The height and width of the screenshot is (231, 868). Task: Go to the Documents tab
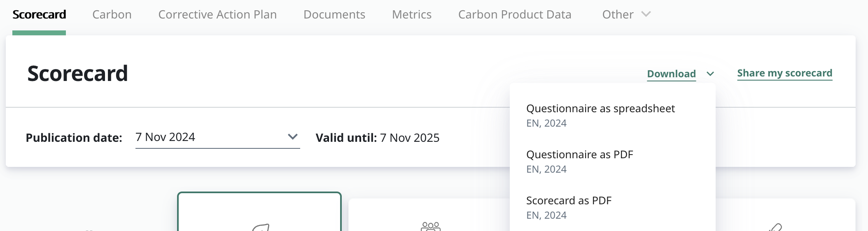pyautogui.click(x=334, y=15)
